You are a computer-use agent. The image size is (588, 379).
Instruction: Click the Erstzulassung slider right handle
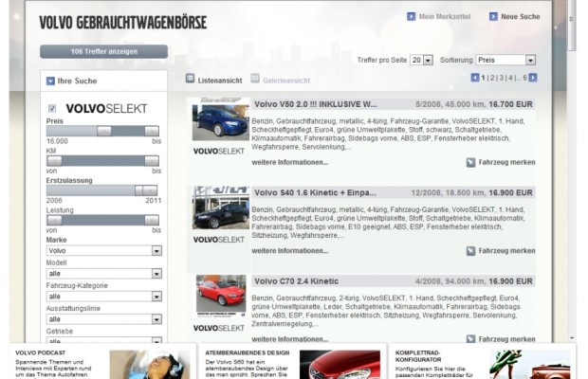tap(150, 190)
